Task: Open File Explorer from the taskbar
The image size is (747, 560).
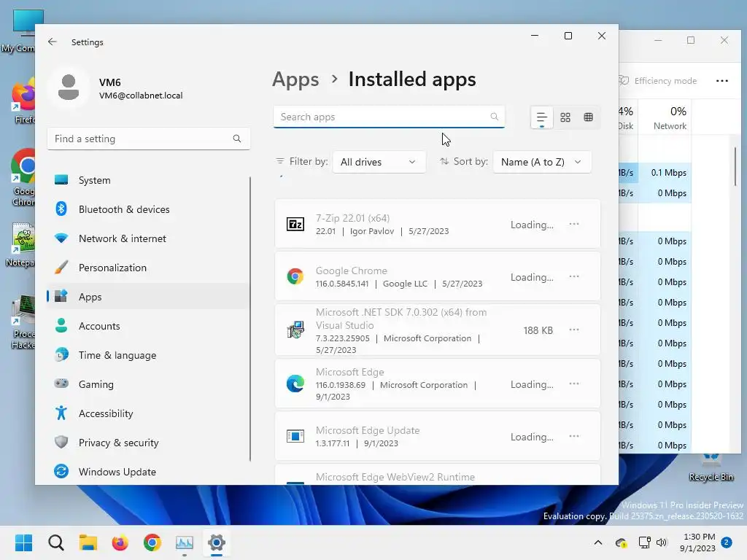Action: 88,542
